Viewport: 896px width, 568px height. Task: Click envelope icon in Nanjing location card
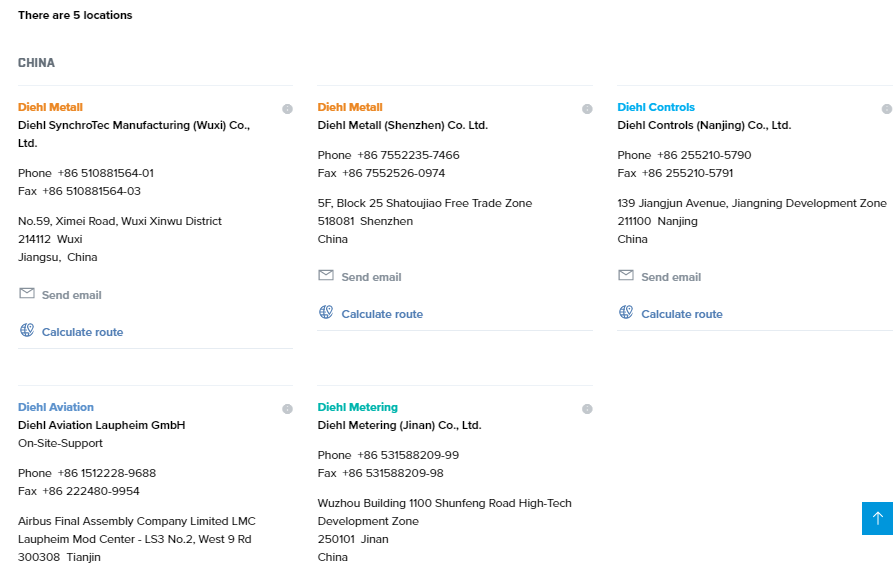click(626, 276)
